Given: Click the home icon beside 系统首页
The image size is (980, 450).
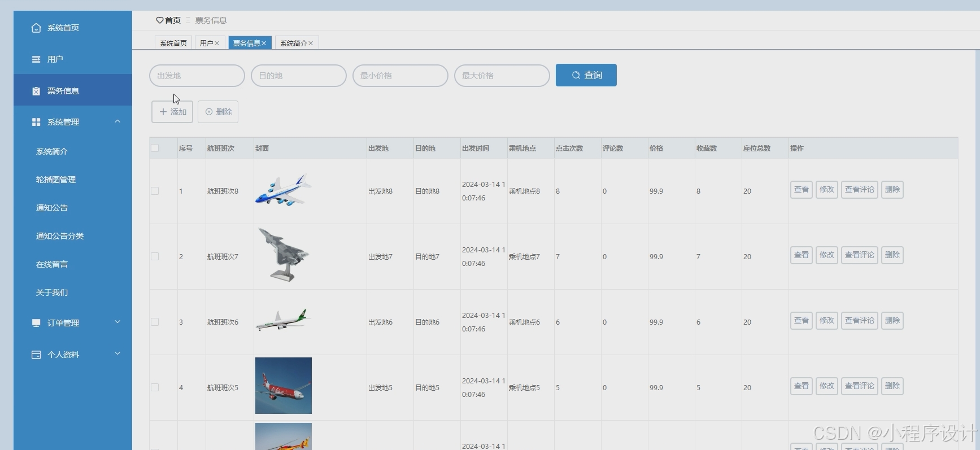Looking at the screenshot, I should 36,28.
